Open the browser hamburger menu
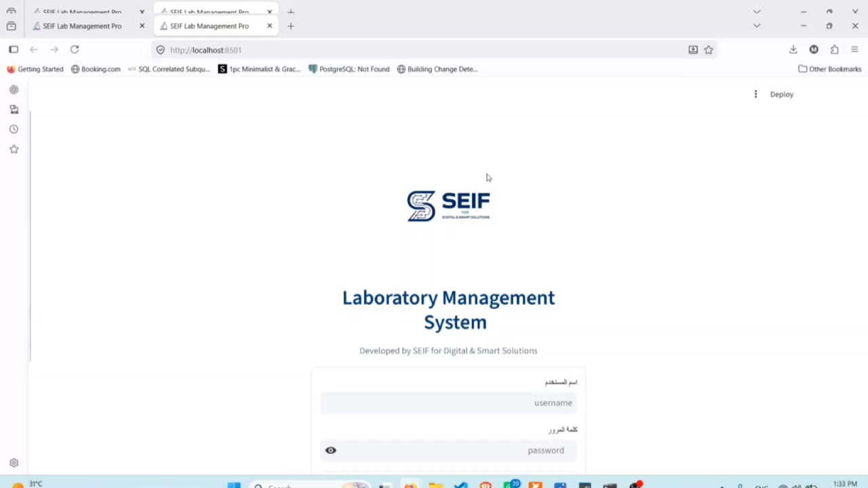This screenshot has height=488, width=868. pyautogui.click(x=854, y=49)
